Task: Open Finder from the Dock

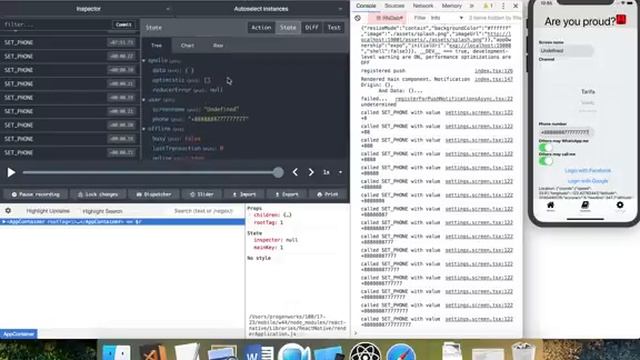Action: (x=116, y=352)
